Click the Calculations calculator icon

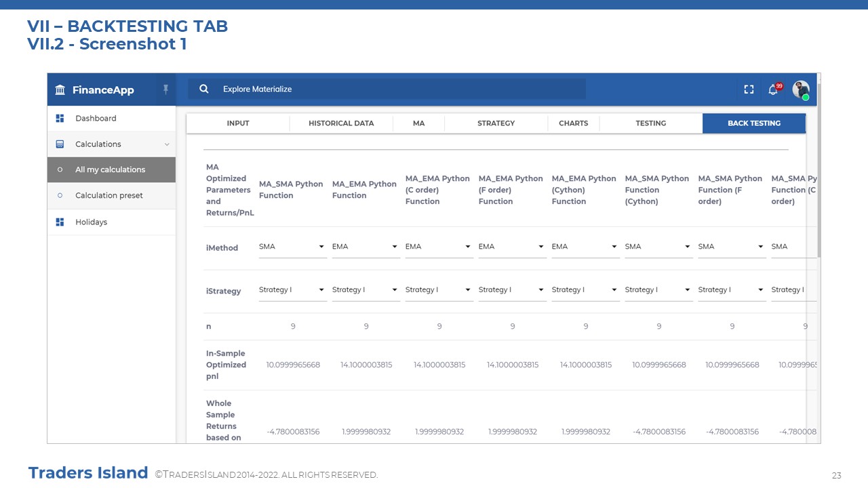[x=60, y=144]
